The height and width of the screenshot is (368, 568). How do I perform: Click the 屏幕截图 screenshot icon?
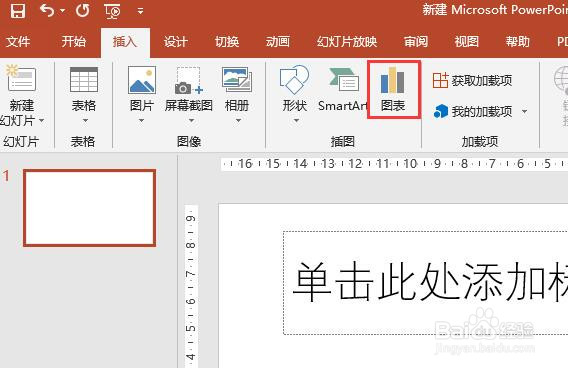click(188, 80)
